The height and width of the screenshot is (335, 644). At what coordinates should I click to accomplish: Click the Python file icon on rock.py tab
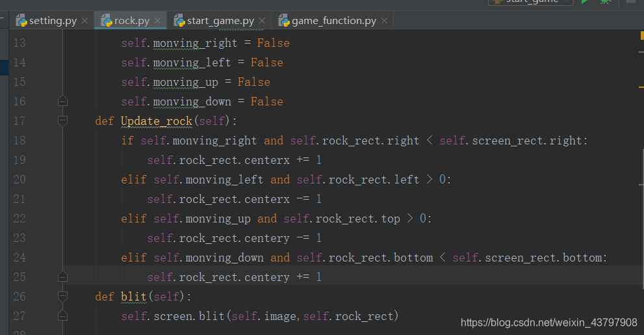[107, 20]
